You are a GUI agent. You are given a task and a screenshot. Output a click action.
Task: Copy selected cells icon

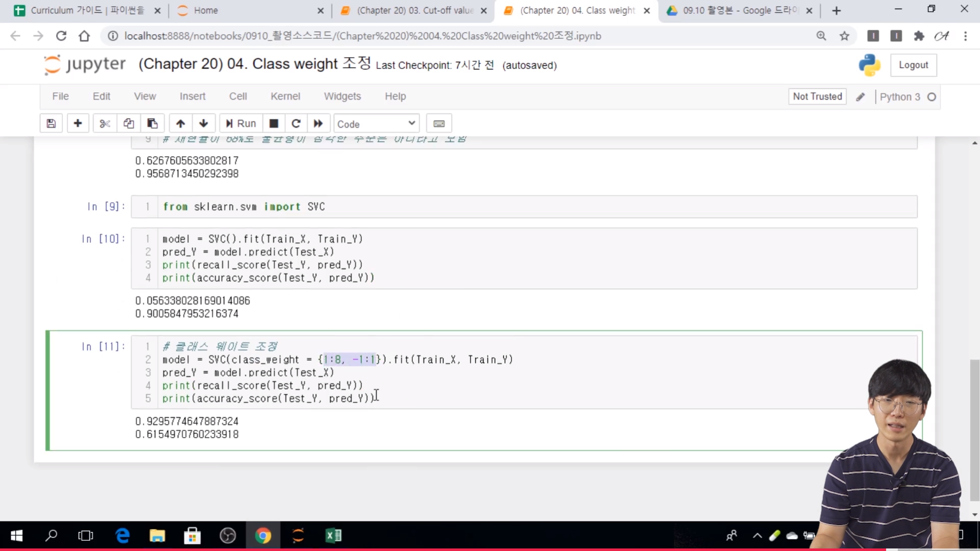click(129, 123)
